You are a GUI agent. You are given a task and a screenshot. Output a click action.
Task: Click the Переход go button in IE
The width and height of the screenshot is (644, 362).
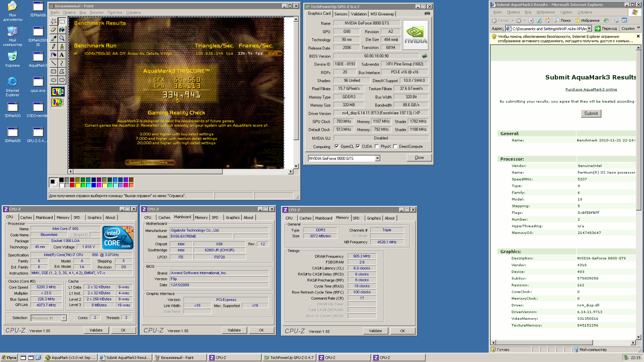point(606,29)
